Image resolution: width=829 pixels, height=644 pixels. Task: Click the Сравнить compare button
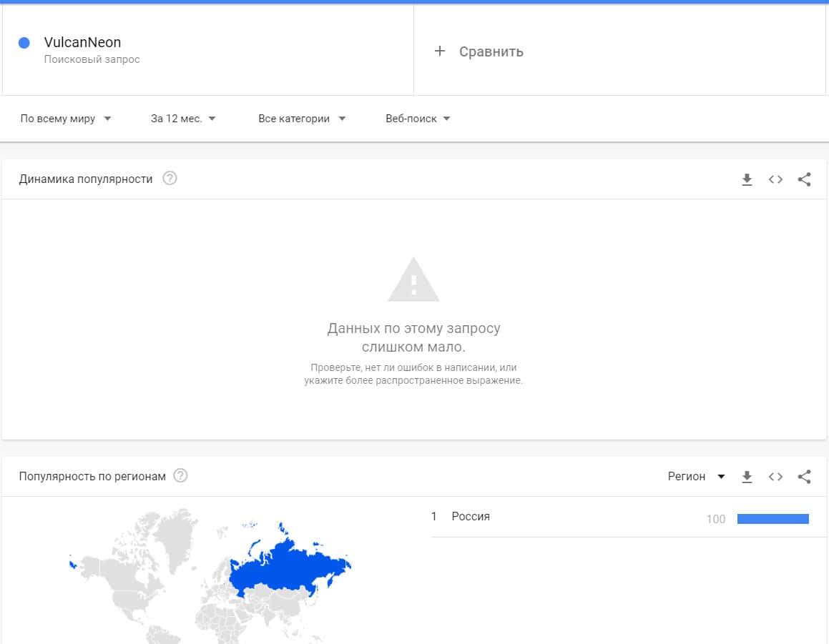tap(491, 51)
